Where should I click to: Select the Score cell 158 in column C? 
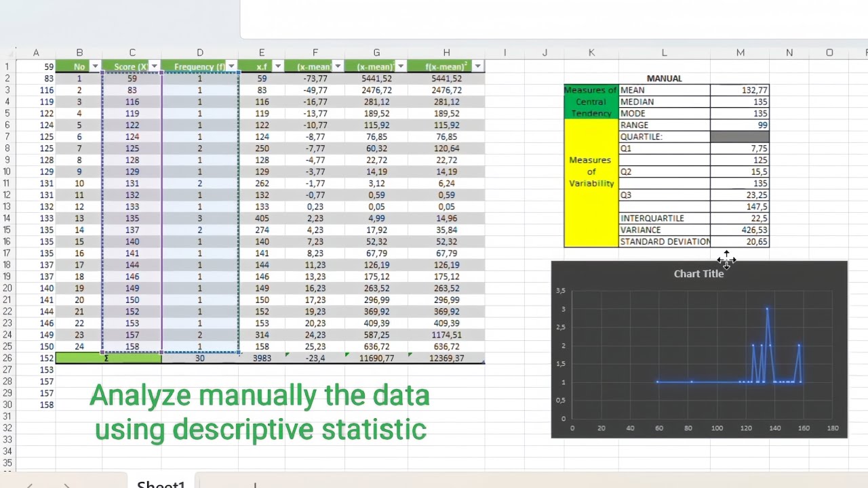click(x=132, y=346)
